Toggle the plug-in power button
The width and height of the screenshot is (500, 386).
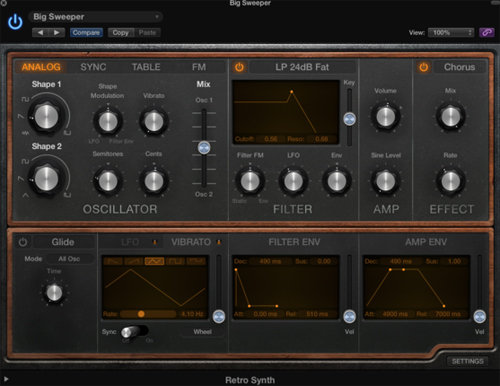(15, 22)
